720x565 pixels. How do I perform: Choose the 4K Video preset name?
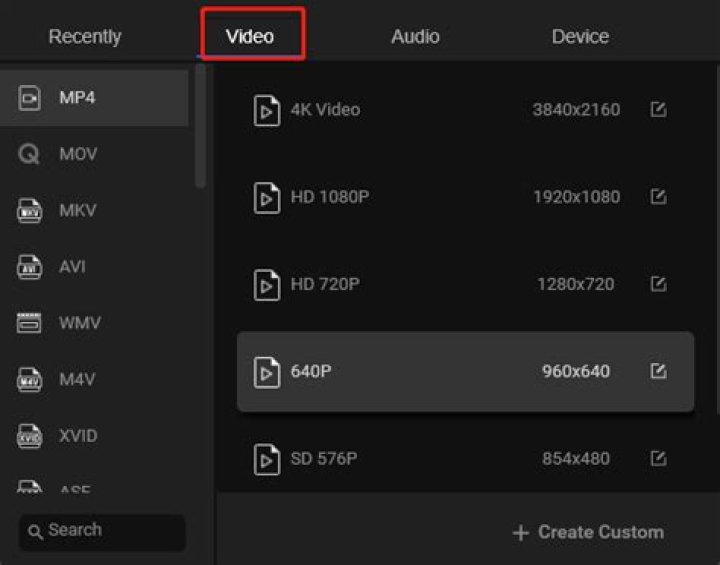(326, 110)
